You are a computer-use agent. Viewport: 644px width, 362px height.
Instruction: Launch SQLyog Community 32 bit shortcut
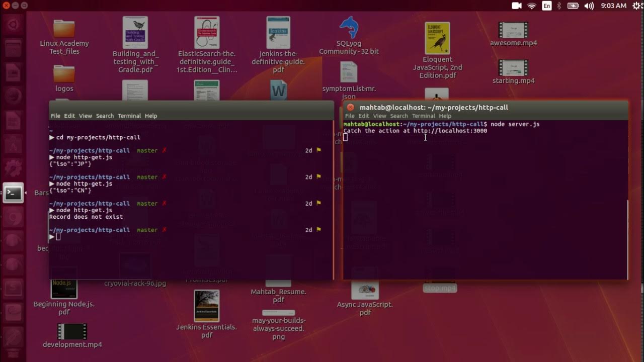[349, 28]
